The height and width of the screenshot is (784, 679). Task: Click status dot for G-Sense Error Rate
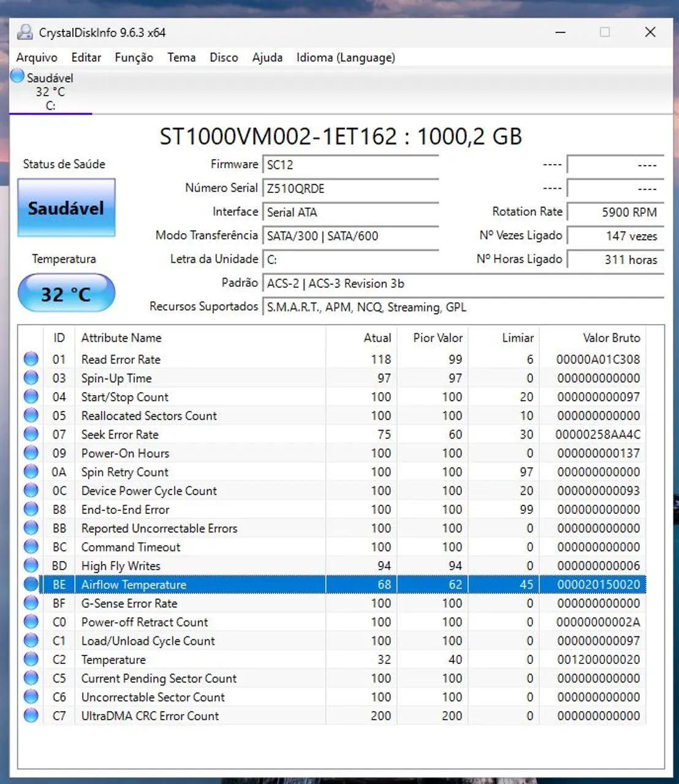click(x=31, y=603)
